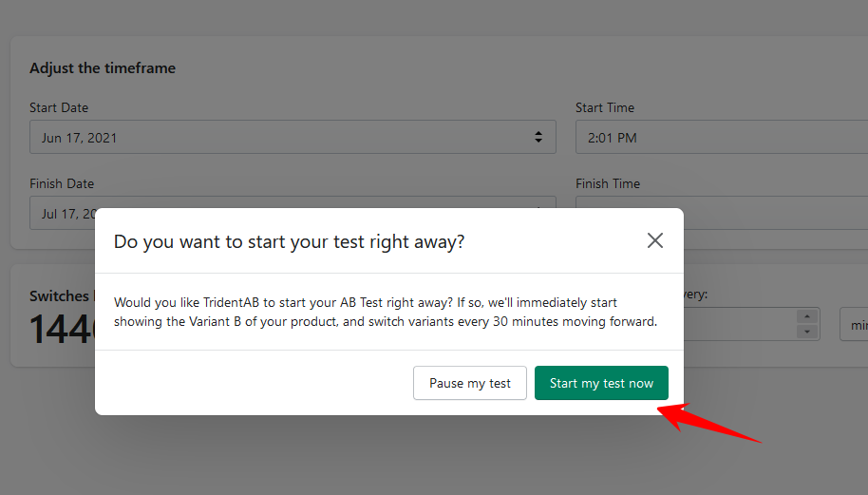
Task: Increase the switch interval with the up stepper arrow
Action: [x=807, y=316]
